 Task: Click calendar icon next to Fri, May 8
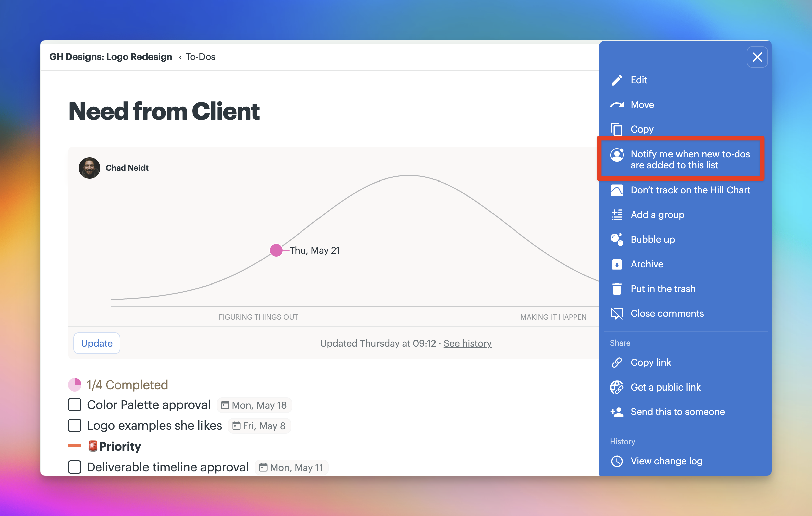[236, 426]
